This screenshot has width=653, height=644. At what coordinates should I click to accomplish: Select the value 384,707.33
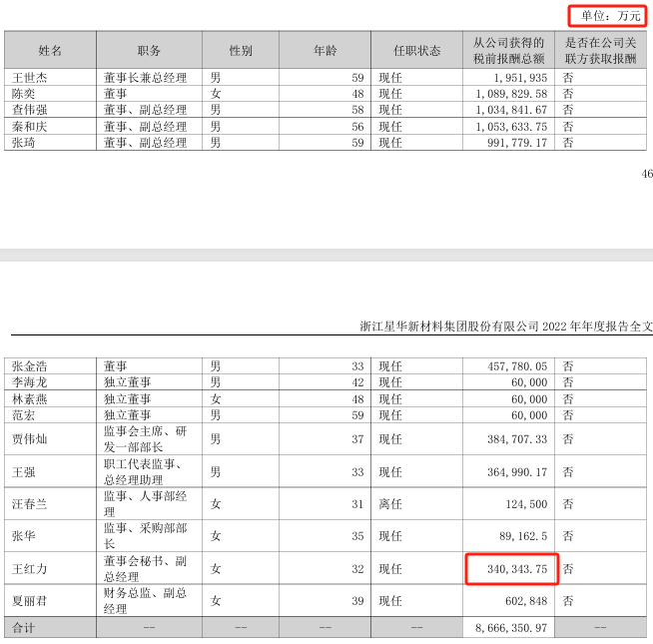click(x=517, y=439)
